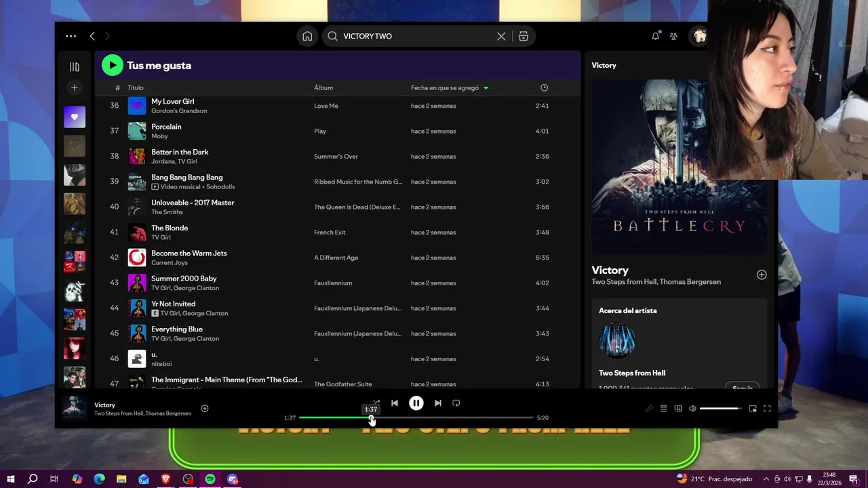Open Friend Activity icon
Viewport: 868px width, 488px height.
click(673, 36)
